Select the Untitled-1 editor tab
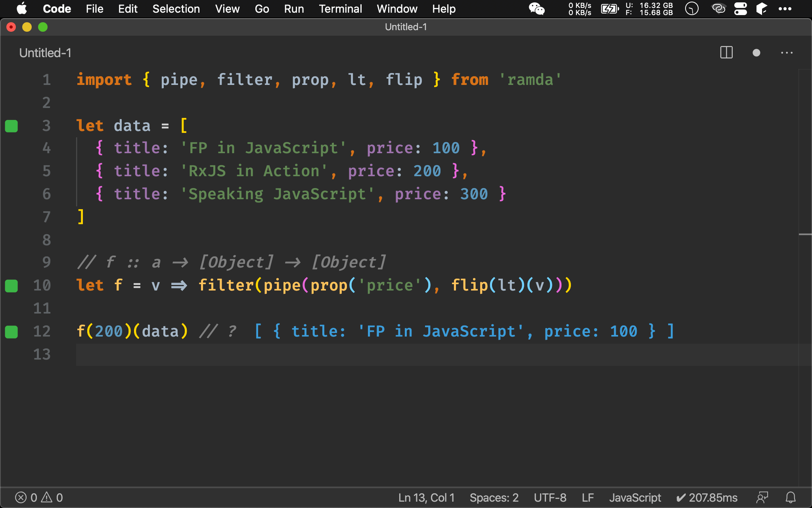 [45, 53]
